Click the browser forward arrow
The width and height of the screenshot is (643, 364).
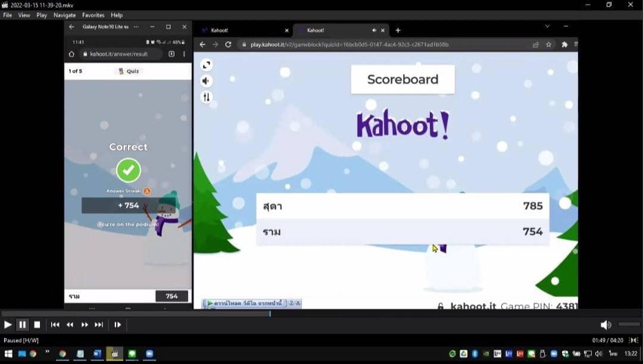click(x=216, y=44)
